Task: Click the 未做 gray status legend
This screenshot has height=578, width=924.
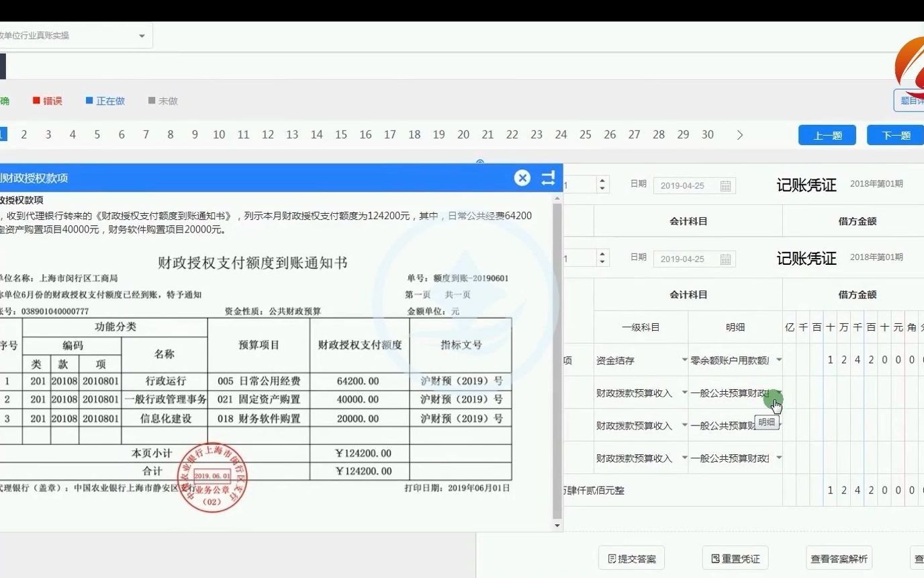Action: tap(163, 101)
